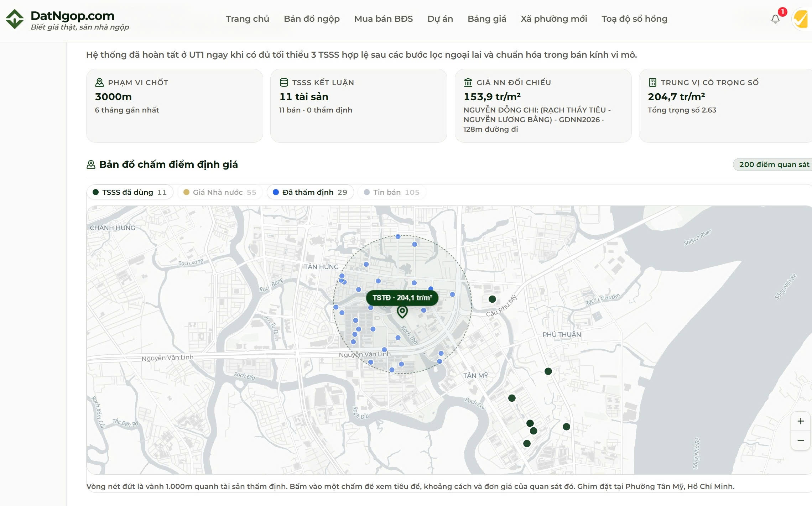Click the Phạm vi chốt pin icon
Image resolution: width=812 pixels, height=506 pixels.
pyautogui.click(x=99, y=83)
